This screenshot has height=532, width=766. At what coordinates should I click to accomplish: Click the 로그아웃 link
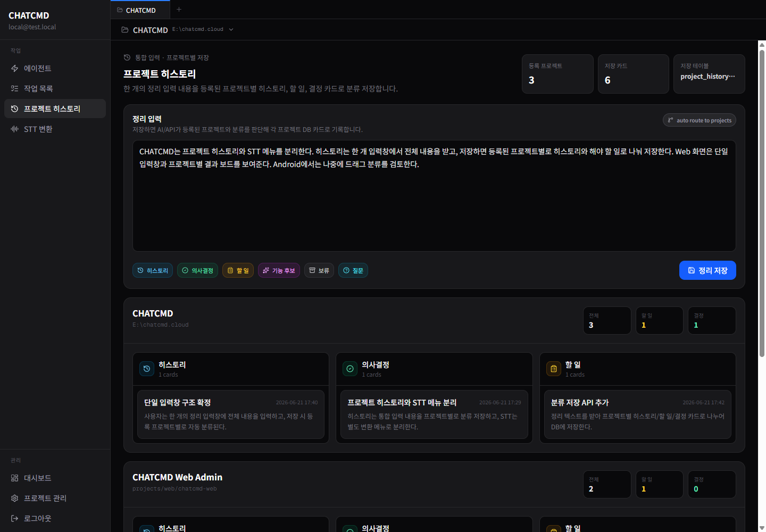55,518
